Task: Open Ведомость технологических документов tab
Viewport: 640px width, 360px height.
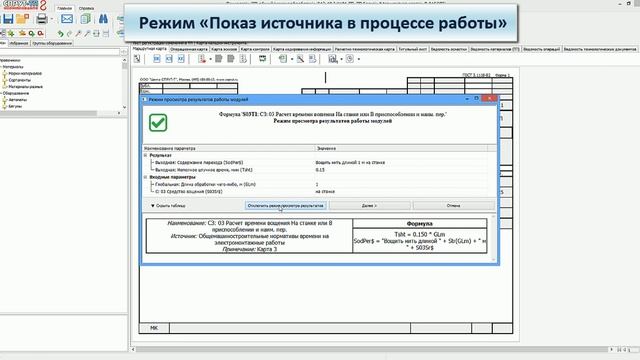Action: (x=600, y=49)
